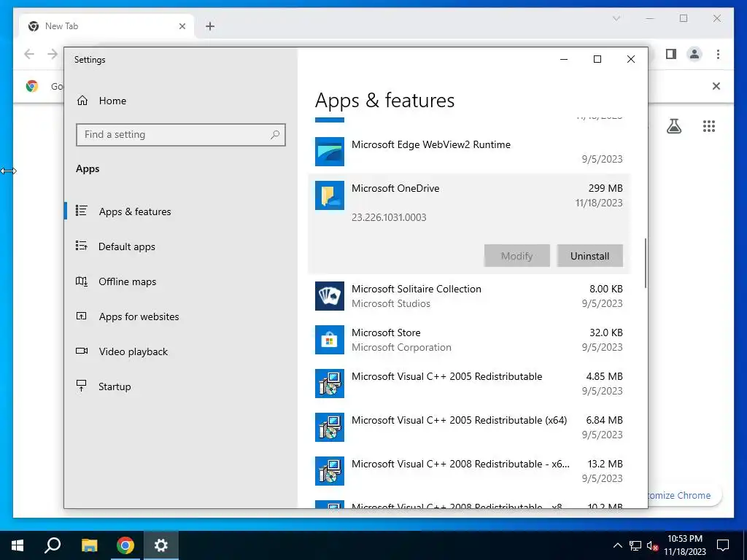Show hidden tray icons chevron
This screenshot has width=747, height=560.
(x=617, y=545)
